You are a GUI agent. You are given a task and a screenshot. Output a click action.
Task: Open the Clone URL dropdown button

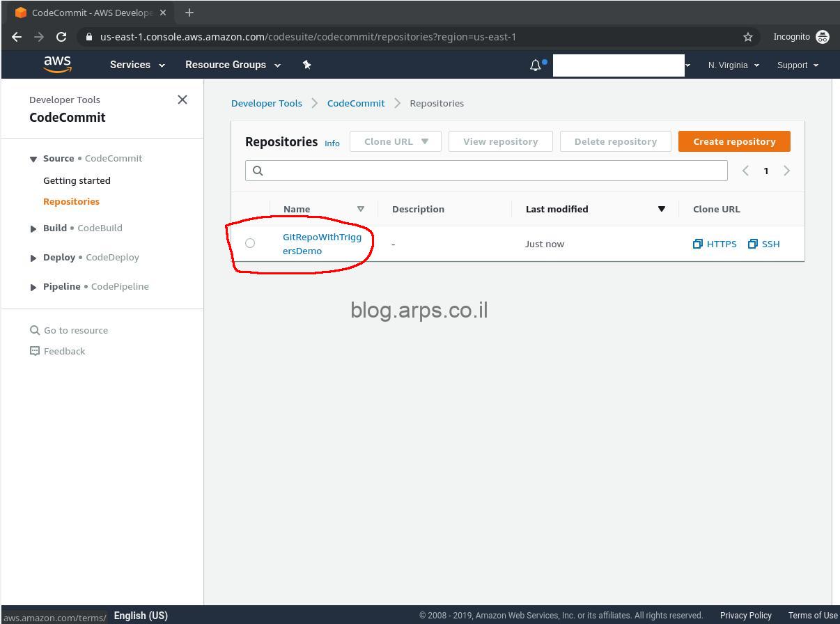tap(396, 141)
